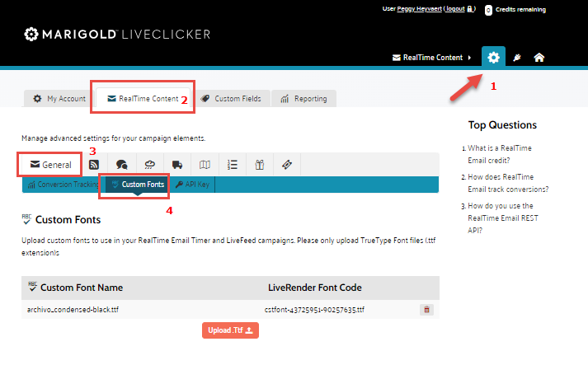The image size is (588, 365).
Task: Select the map icon tab
Action: 205,164
